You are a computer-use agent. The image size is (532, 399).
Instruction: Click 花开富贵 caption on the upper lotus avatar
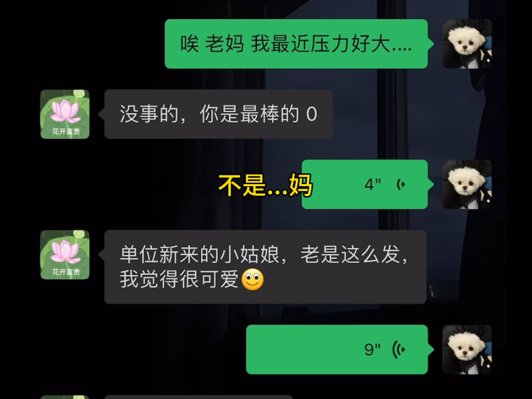(66, 132)
